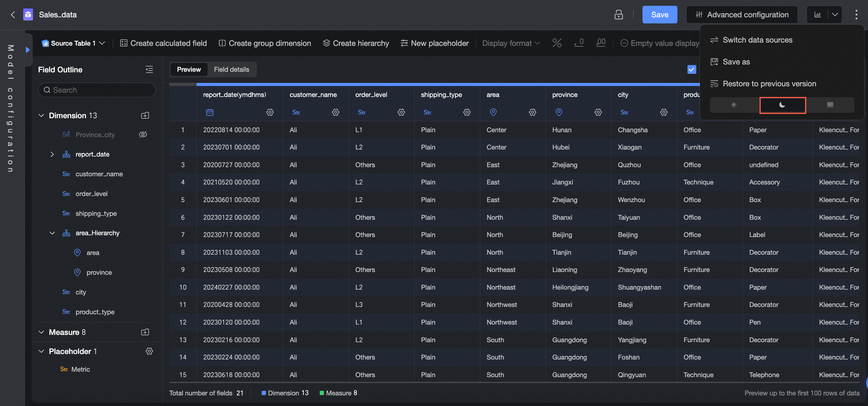Click the Field Outline search box
This screenshot has height=406, width=868.
tap(97, 90)
